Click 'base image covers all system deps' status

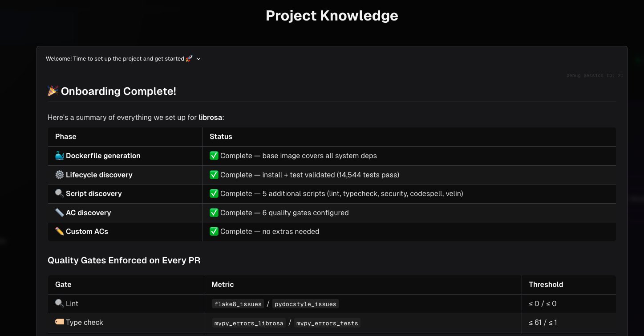320,156
